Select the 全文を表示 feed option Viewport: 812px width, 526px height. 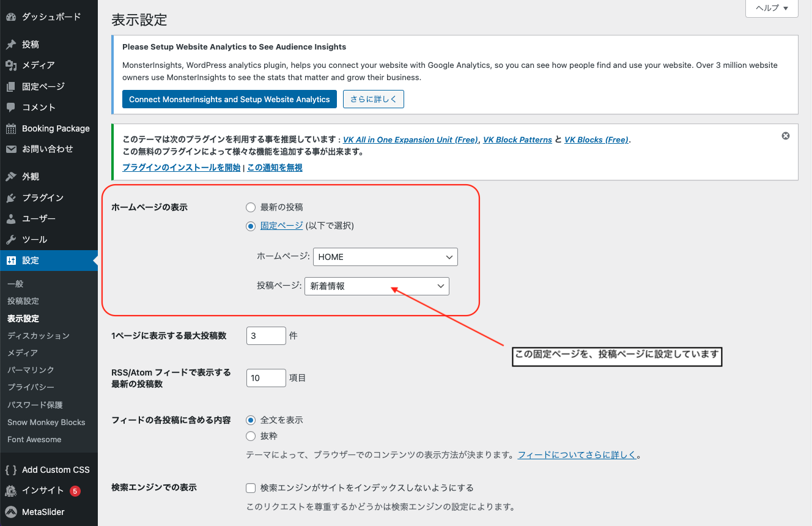coord(251,420)
